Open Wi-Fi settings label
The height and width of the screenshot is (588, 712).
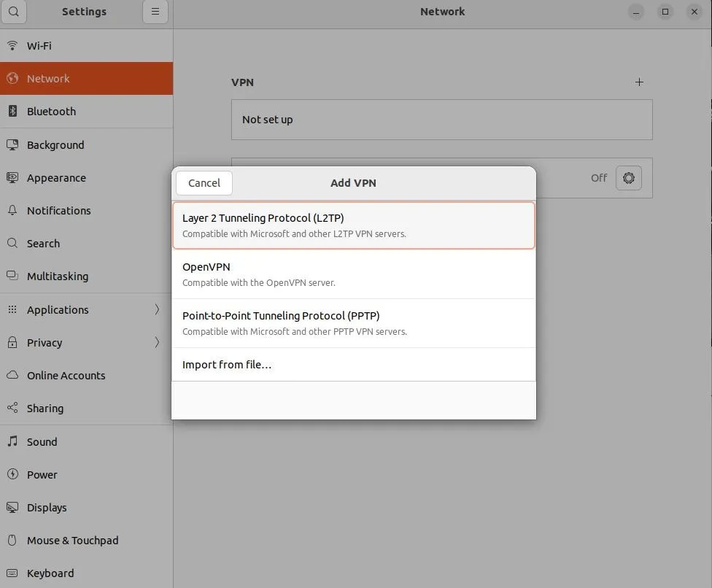(x=39, y=46)
